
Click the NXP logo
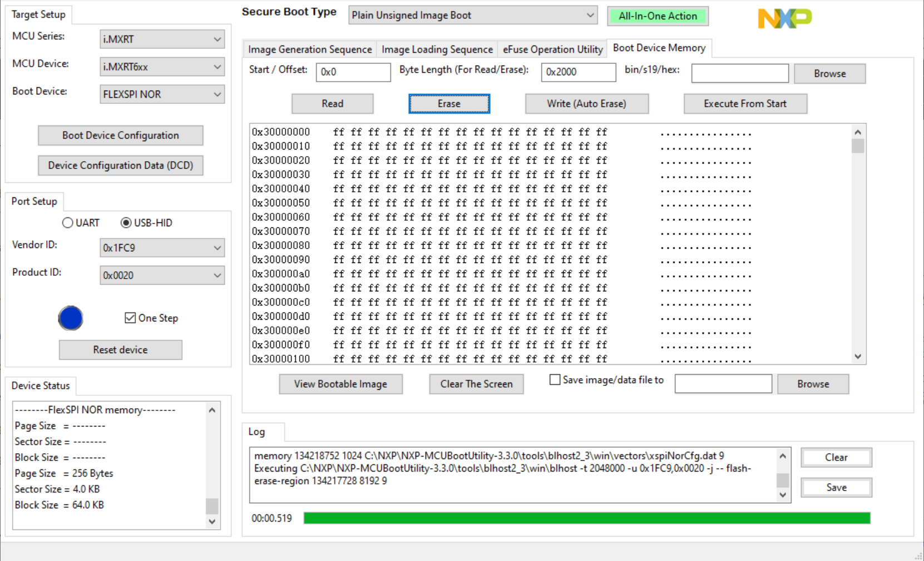785,18
